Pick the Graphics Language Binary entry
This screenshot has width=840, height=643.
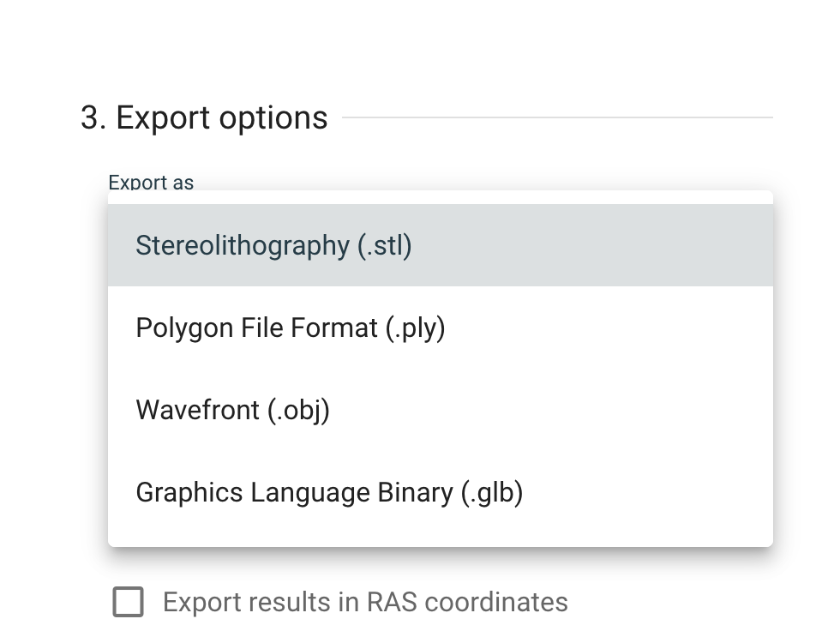pyautogui.click(x=329, y=492)
